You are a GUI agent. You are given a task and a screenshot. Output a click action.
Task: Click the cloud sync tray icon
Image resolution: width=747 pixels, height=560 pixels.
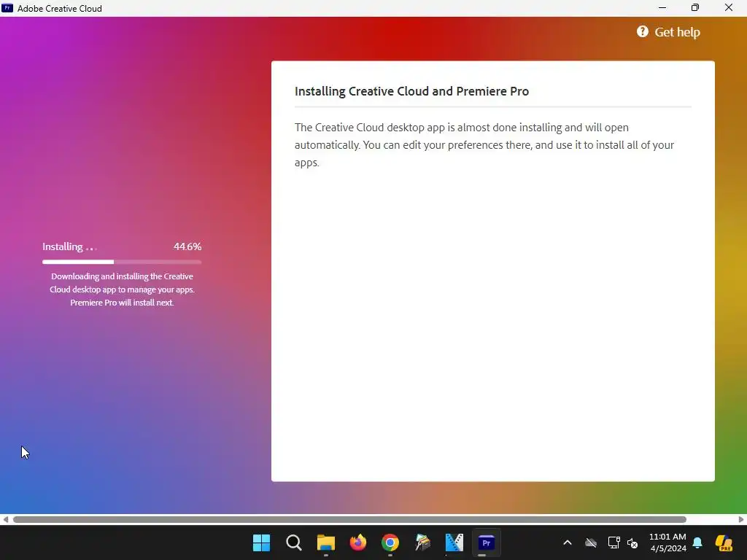[x=591, y=542]
